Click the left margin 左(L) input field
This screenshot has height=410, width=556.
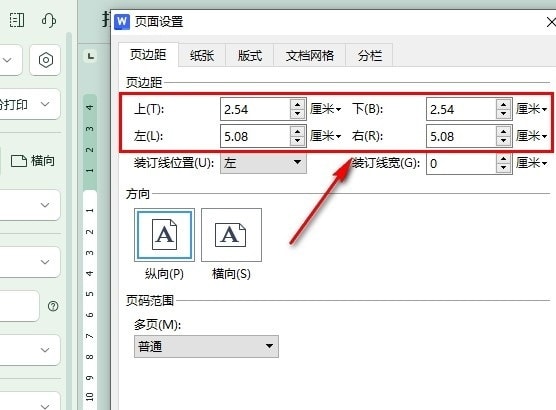coord(255,136)
